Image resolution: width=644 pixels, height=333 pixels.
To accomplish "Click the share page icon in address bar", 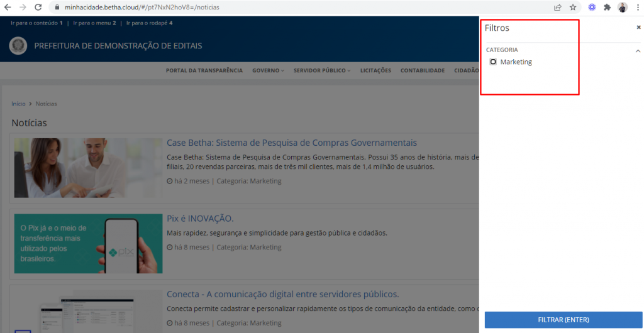I will pos(558,8).
